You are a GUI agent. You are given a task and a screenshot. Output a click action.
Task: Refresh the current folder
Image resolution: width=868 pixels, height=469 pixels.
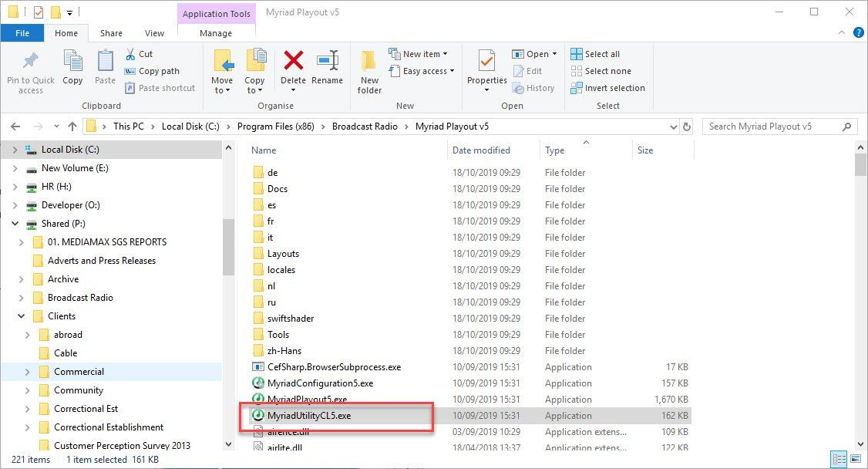pyautogui.click(x=686, y=127)
